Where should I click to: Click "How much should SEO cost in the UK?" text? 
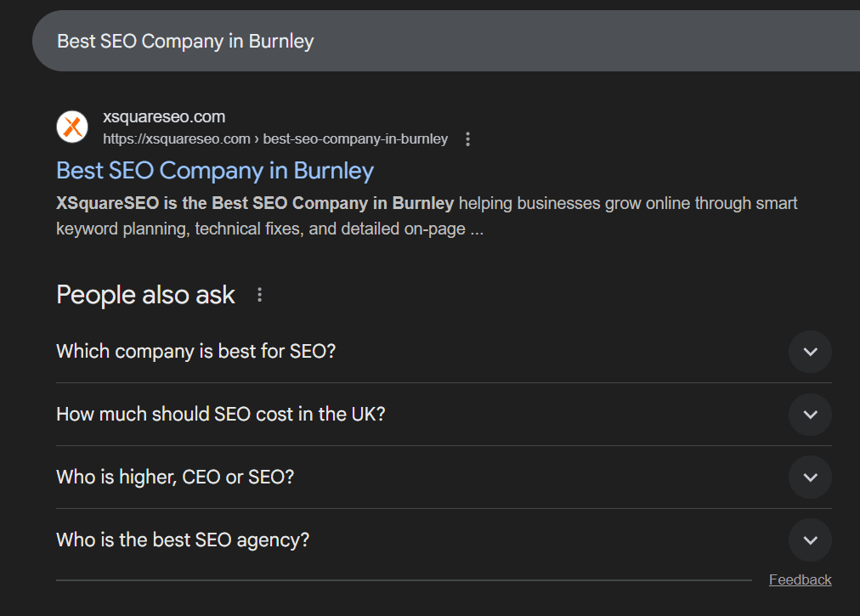[x=220, y=414]
